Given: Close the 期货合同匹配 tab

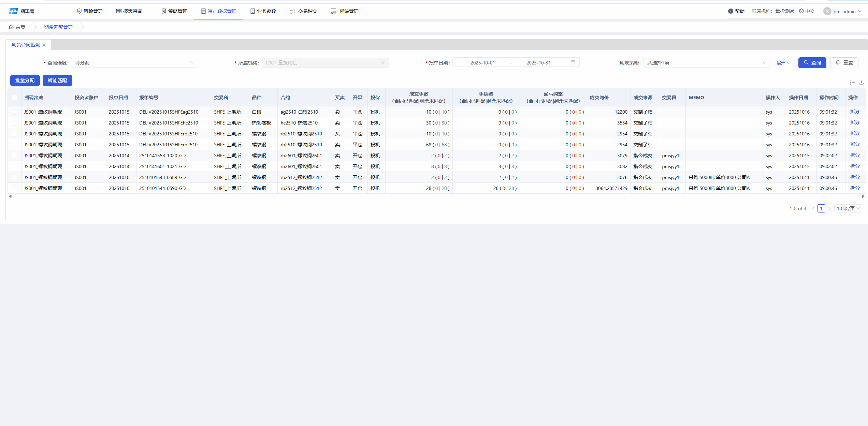Looking at the screenshot, I should point(44,45).
